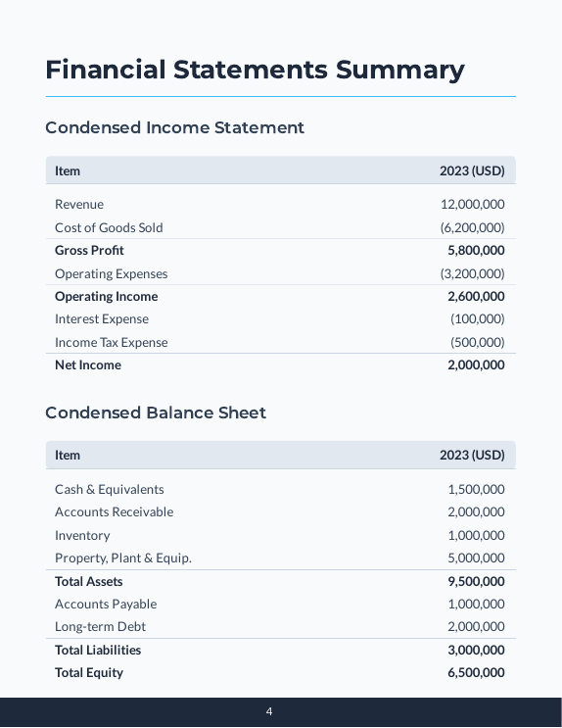Screen dimensions: 562x728
Task: Click the PP&E value 5,000,000
Action: pyautogui.click(x=476, y=558)
